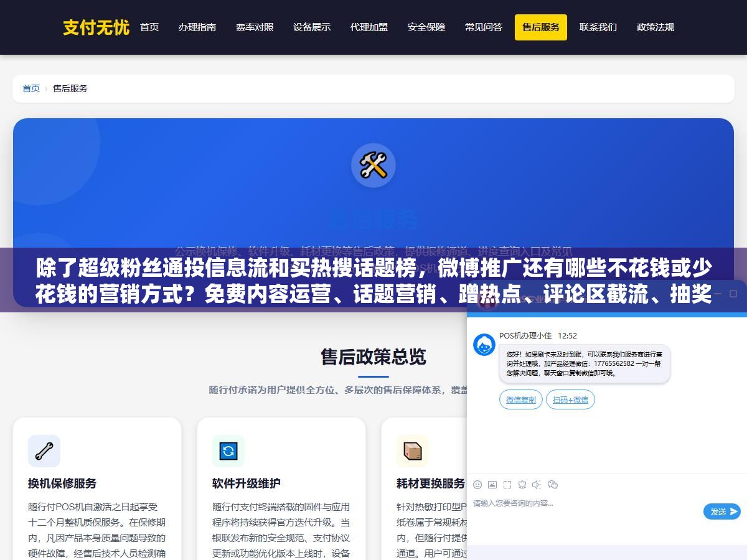The width and height of the screenshot is (747, 560).
Task: Click the 换机保修服务 card title
Action: click(62, 483)
